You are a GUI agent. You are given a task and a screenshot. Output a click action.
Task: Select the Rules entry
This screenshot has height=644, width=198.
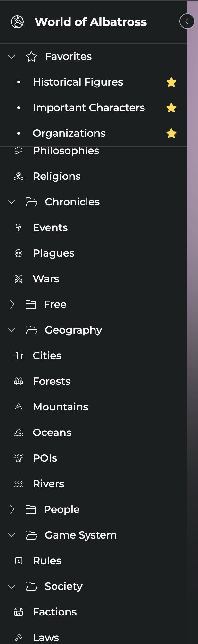(x=47, y=561)
